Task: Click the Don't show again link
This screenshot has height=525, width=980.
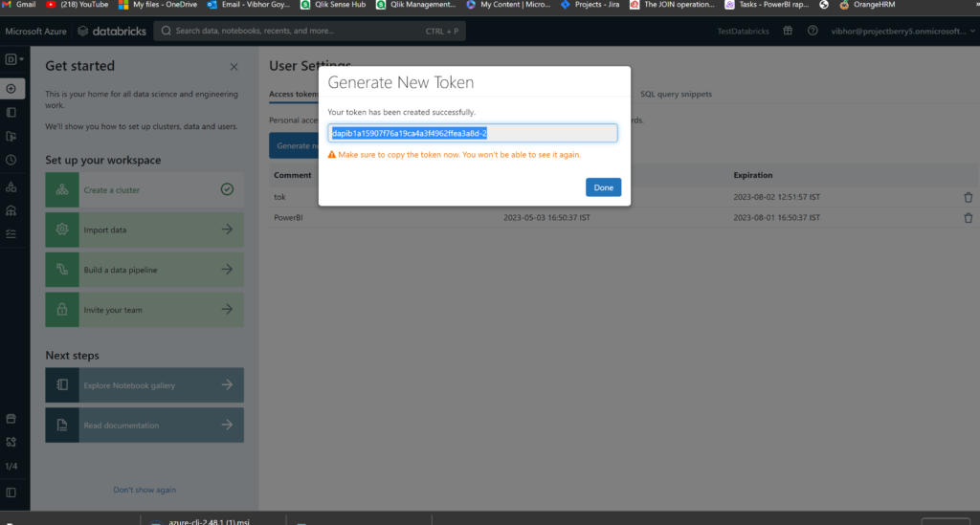Action: coord(145,490)
